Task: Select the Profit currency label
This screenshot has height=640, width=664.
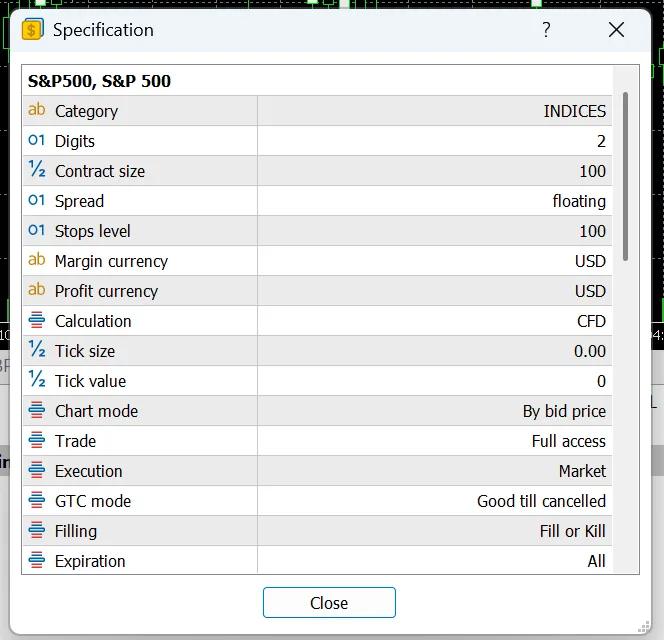Action: point(106,291)
